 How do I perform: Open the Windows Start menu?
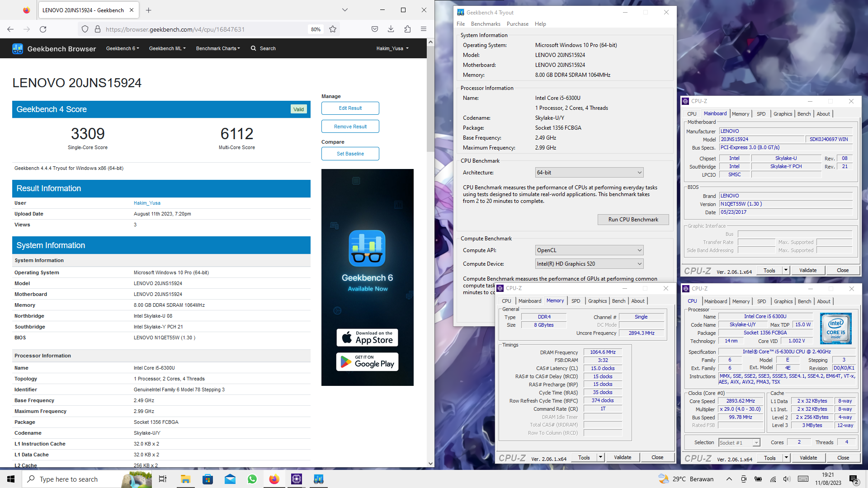pyautogui.click(x=11, y=479)
